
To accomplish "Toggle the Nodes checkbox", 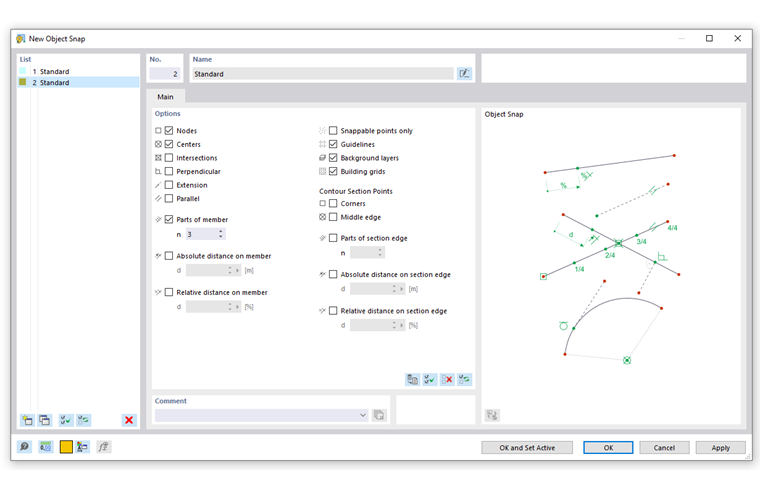I will pos(169,131).
